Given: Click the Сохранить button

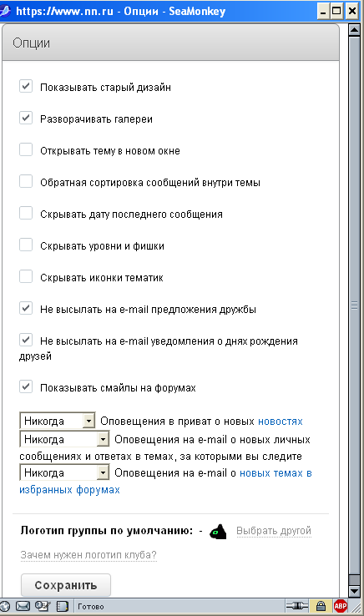Looking at the screenshot, I should click(x=66, y=585).
